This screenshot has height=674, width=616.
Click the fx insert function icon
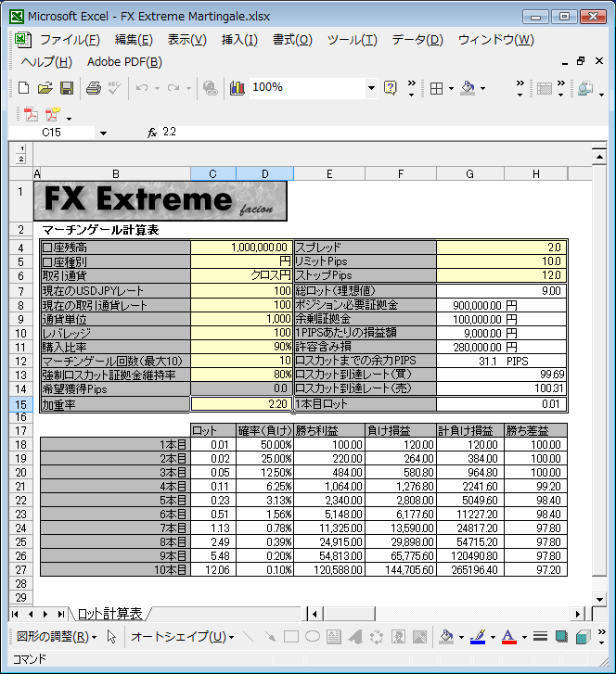(152, 133)
